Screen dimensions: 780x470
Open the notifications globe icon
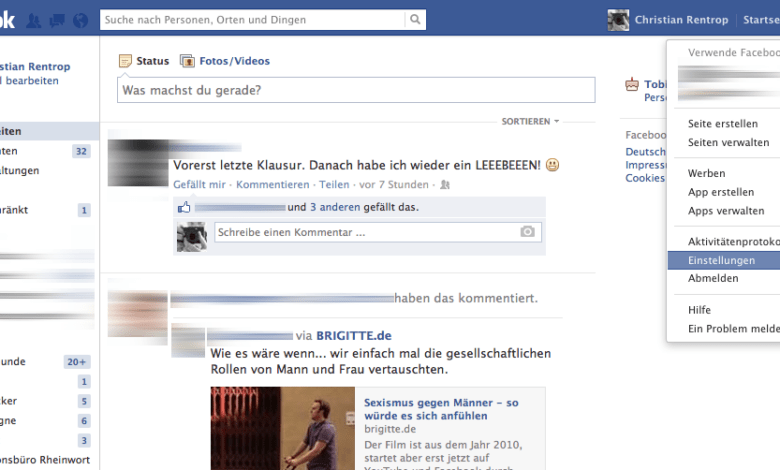tap(80, 20)
